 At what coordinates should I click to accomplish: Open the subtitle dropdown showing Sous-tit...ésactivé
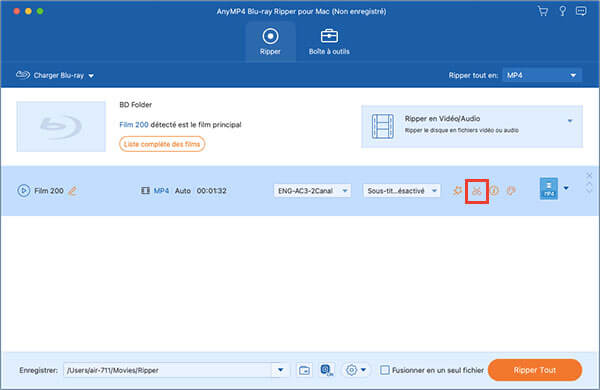coord(401,191)
